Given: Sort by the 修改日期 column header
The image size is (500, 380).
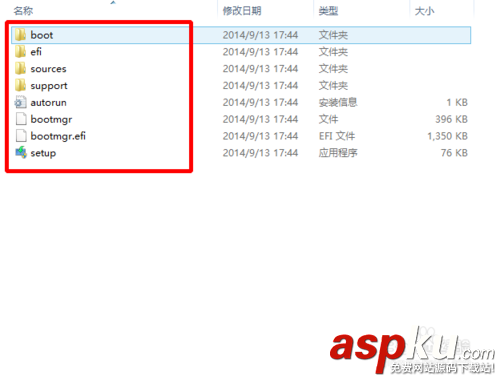Looking at the screenshot, I should [242, 11].
